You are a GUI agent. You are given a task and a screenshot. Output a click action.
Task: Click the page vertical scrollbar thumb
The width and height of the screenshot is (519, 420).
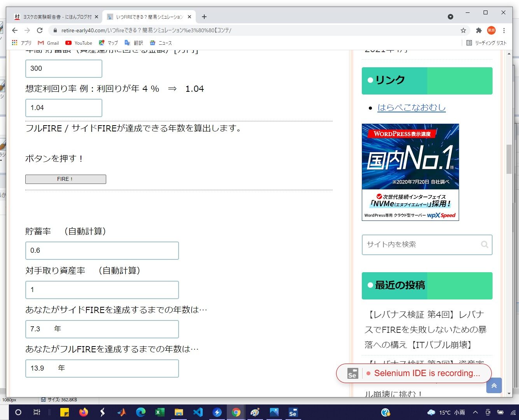(x=509, y=159)
